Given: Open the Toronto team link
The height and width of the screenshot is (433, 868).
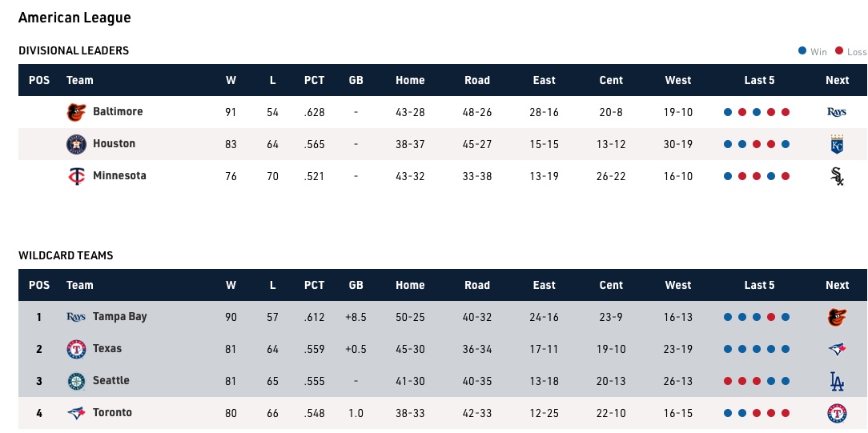Looking at the screenshot, I should pos(112,413).
